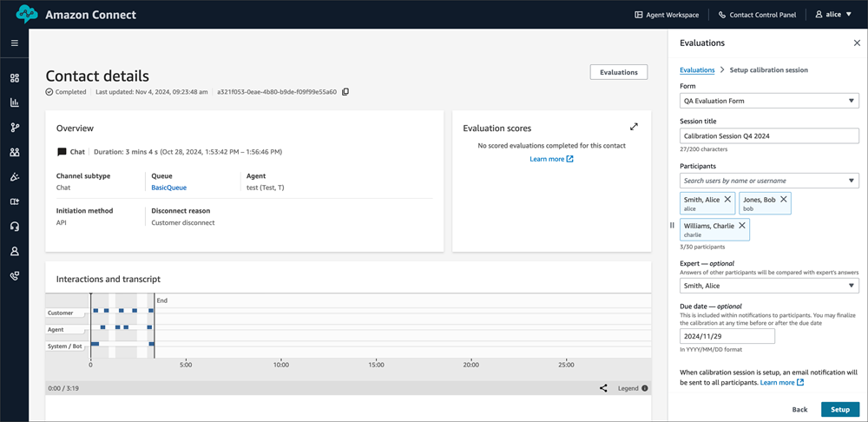
Task: Open the routing flows icon in sidebar
Action: (14, 128)
